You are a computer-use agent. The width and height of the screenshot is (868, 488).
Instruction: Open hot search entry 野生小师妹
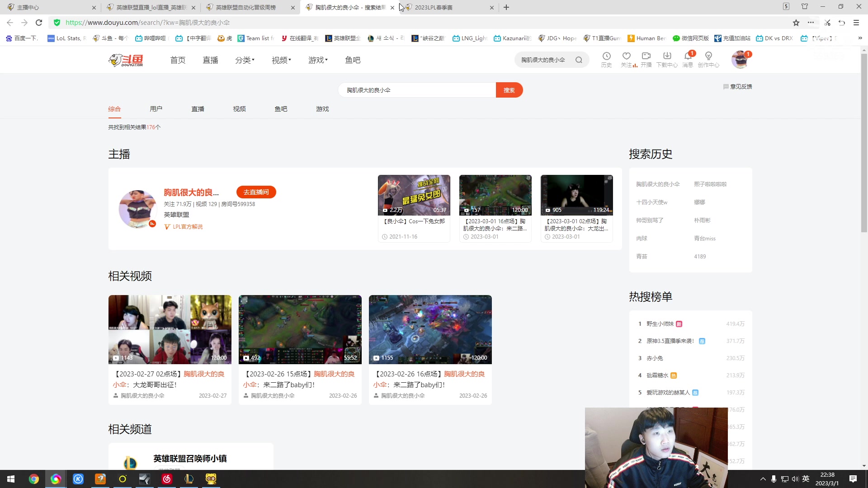(660, 324)
